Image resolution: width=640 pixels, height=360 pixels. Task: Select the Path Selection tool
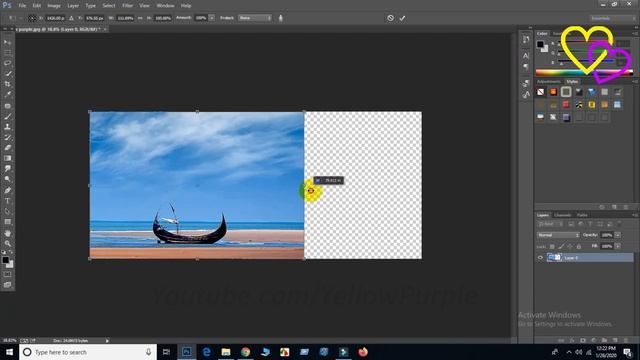[x=7, y=211]
